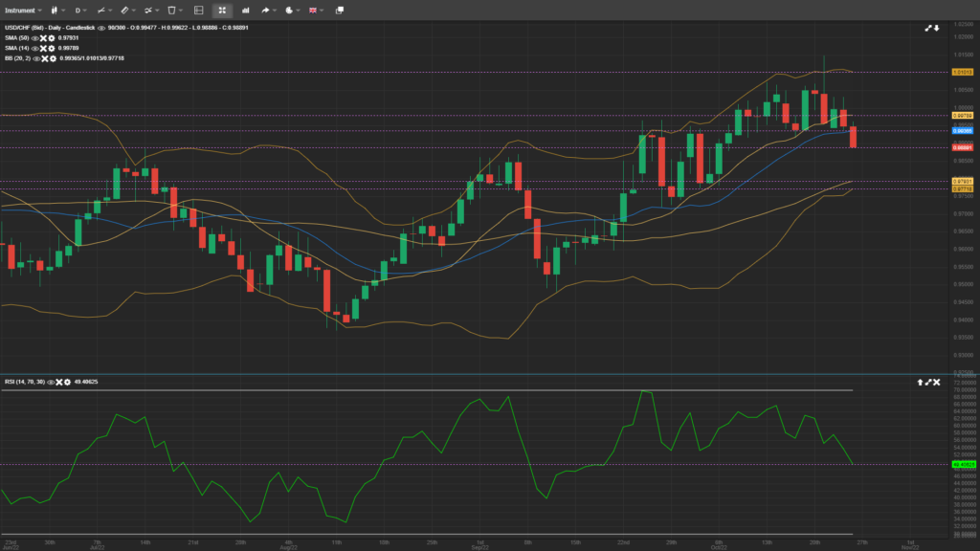Click the candlestick chart type icon

pyautogui.click(x=55, y=11)
